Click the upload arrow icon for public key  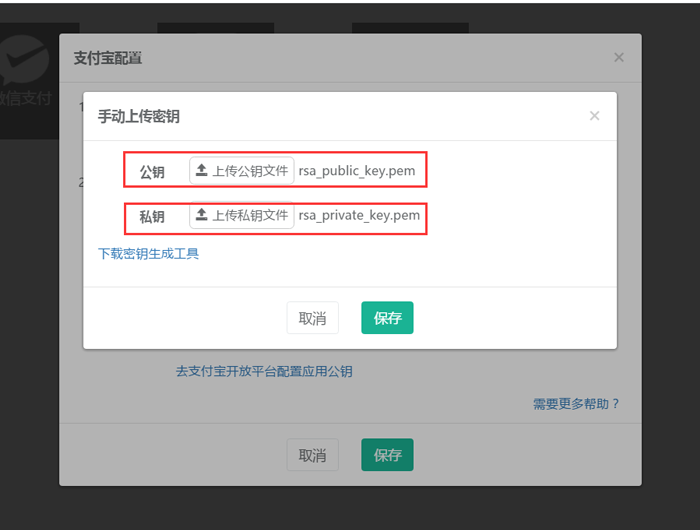click(202, 171)
